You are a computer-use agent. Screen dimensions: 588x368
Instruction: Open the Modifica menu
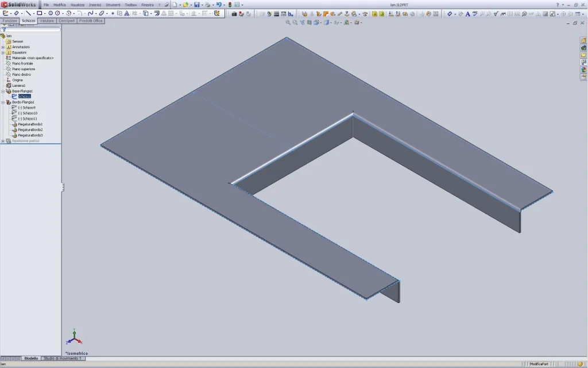(60, 5)
